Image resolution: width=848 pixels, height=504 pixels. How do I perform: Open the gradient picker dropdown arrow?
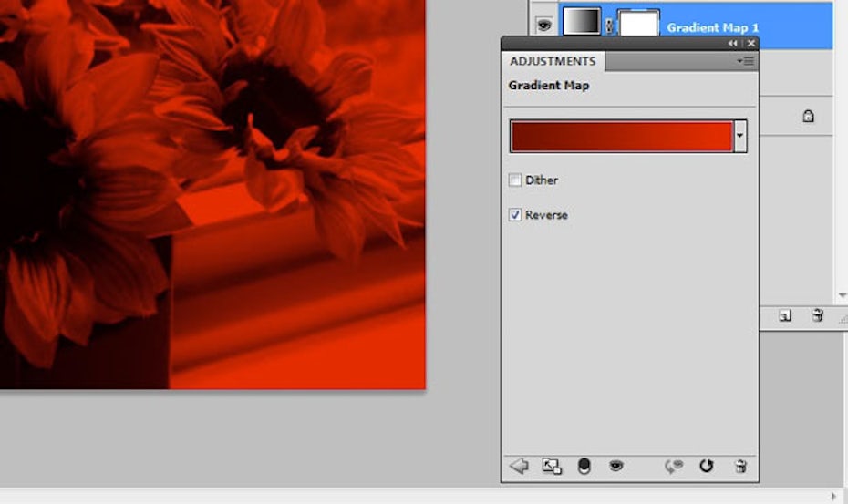(739, 137)
